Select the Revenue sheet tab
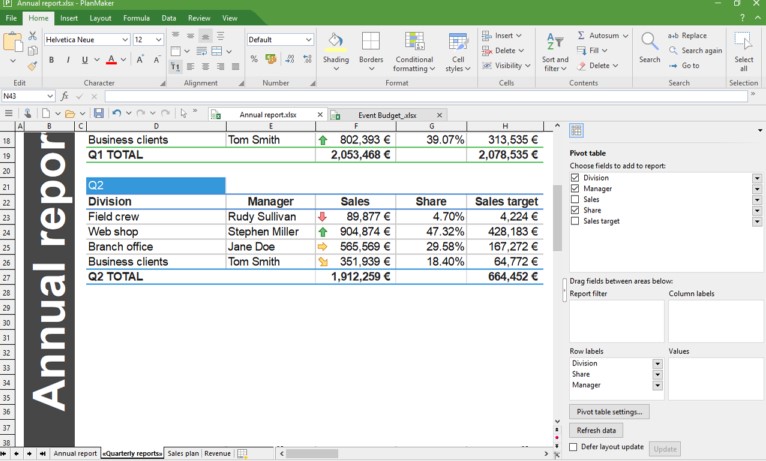Screen dimensions: 766x461 (x=217, y=454)
